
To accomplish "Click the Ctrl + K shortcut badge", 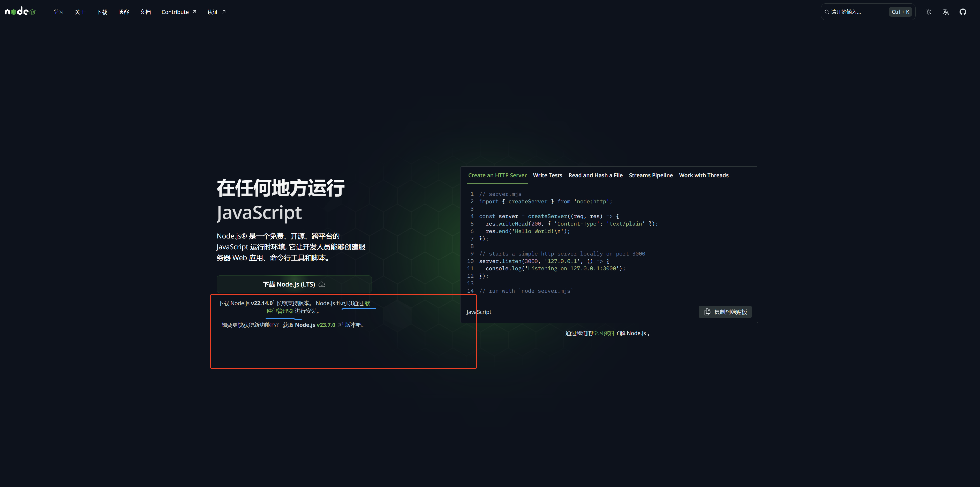I will (x=900, y=12).
